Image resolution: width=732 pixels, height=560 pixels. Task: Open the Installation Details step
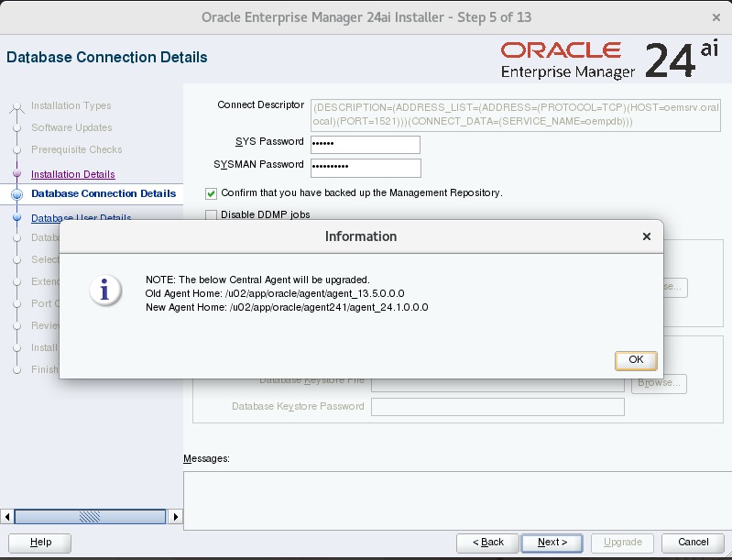(x=72, y=174)
